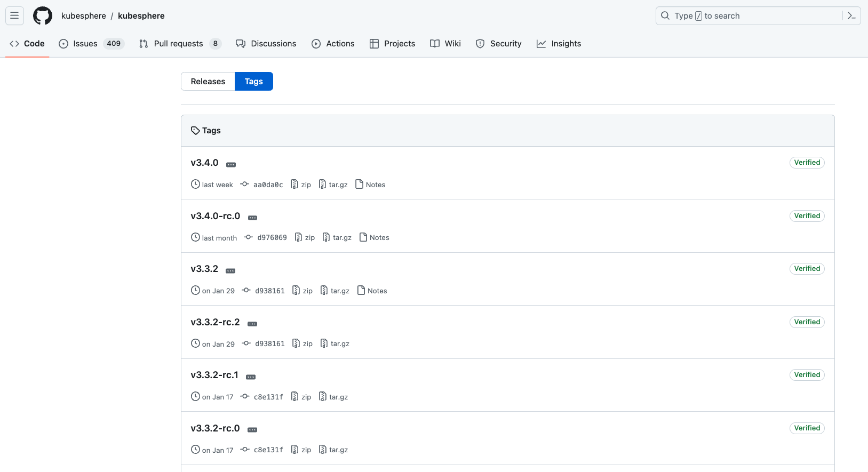Open the Issues tab
The width and height of the screenshot is (868, 472).
coord(91,44)
